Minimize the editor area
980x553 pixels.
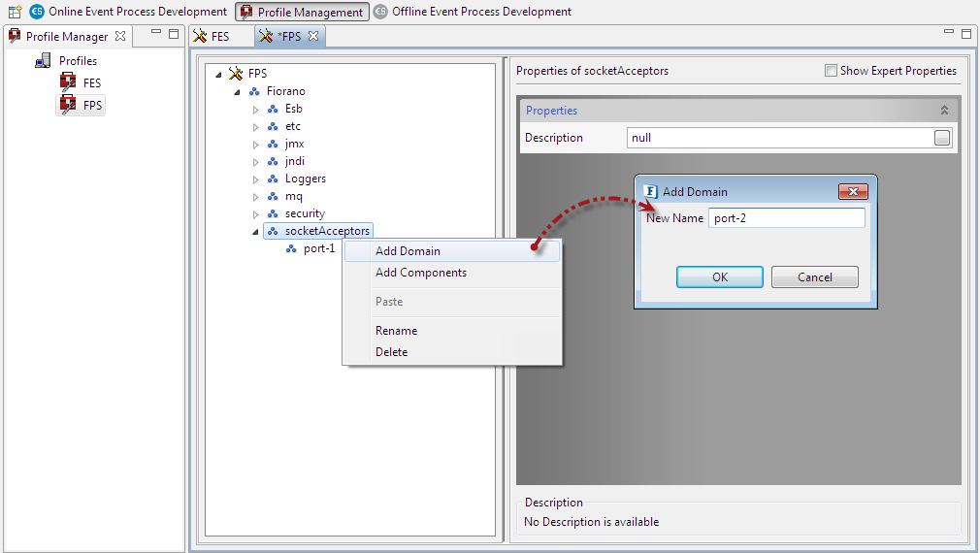click(x=949, y=31)
